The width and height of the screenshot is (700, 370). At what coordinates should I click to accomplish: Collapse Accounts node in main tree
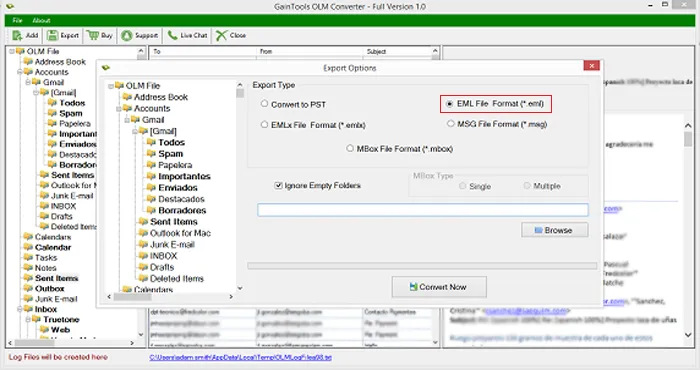point(20,72)
